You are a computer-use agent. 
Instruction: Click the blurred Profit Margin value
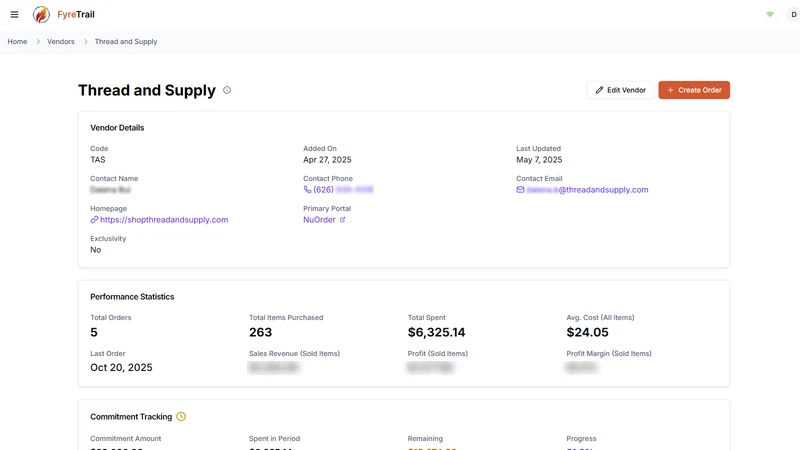[x=582, y=367]
